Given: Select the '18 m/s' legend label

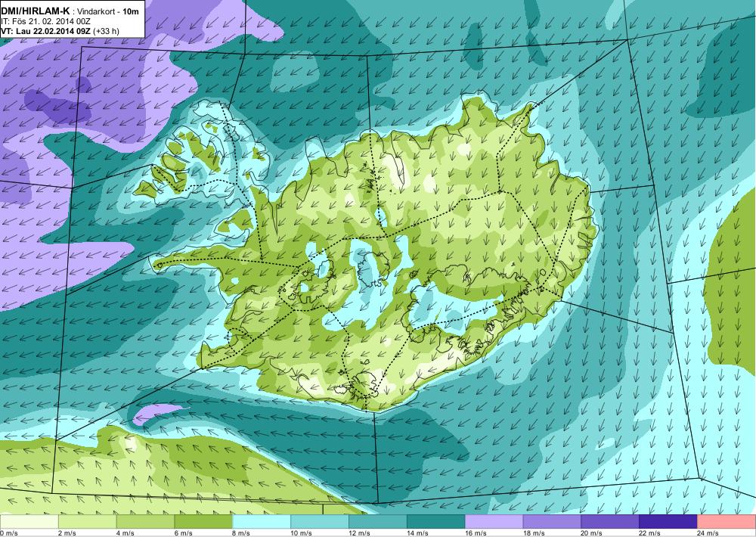Looking at the screenshot, I should [x=534, y=533].
